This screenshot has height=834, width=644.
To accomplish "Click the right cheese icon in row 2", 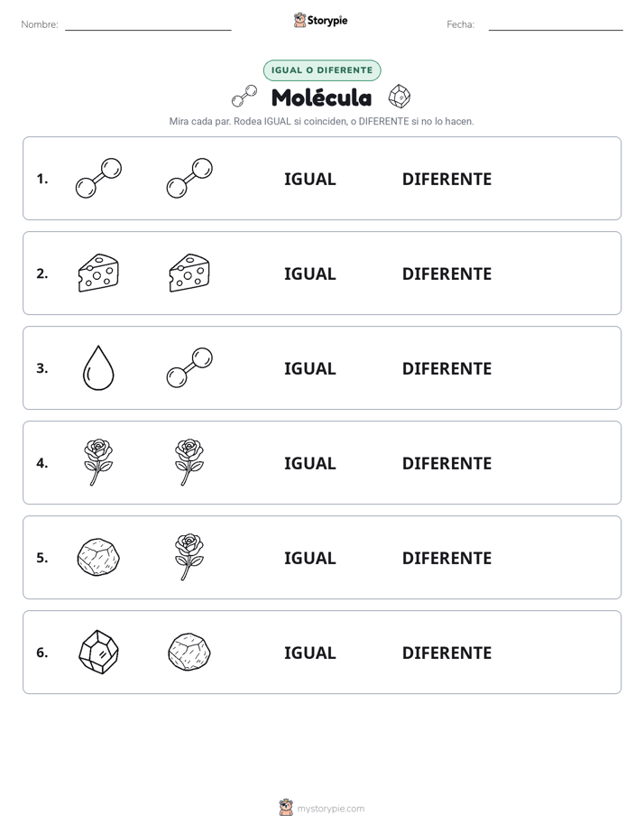I will (189, 273).
